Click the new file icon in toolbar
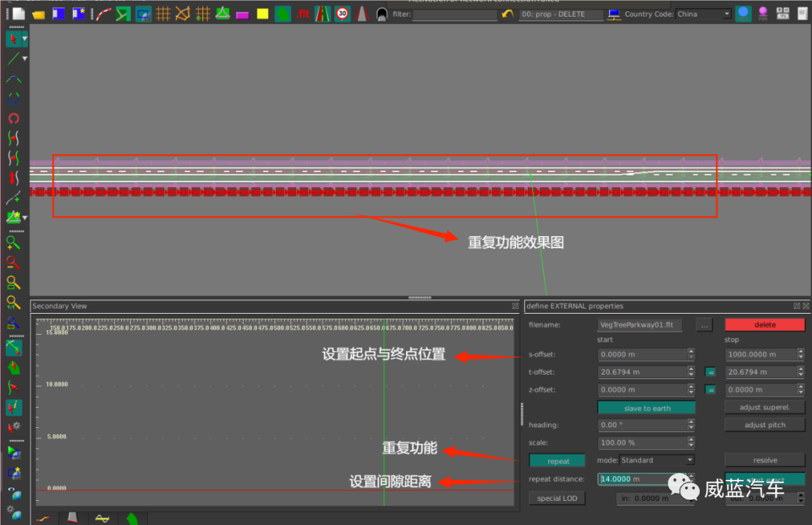The width and height of the screenshot is (812, 525). pos(19,14)
